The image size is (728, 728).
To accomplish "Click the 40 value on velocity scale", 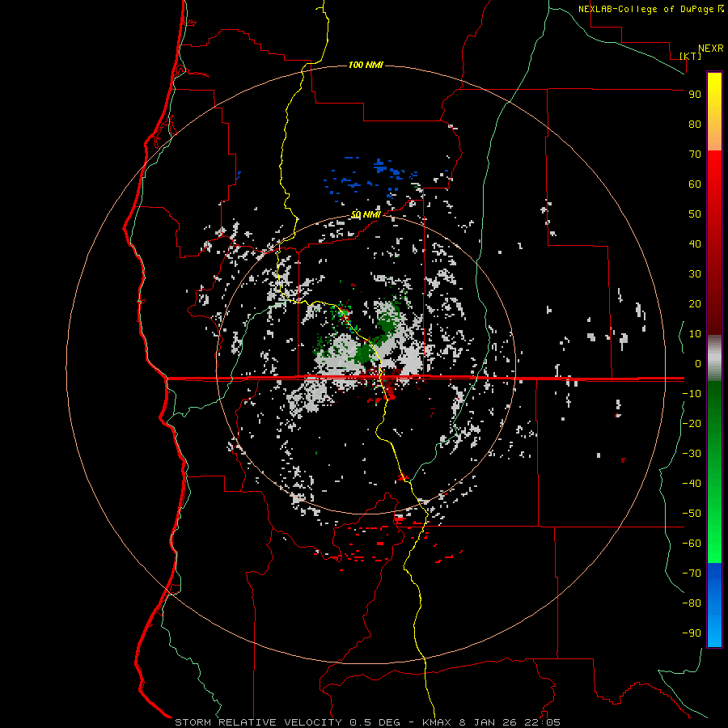I will 695,244.
